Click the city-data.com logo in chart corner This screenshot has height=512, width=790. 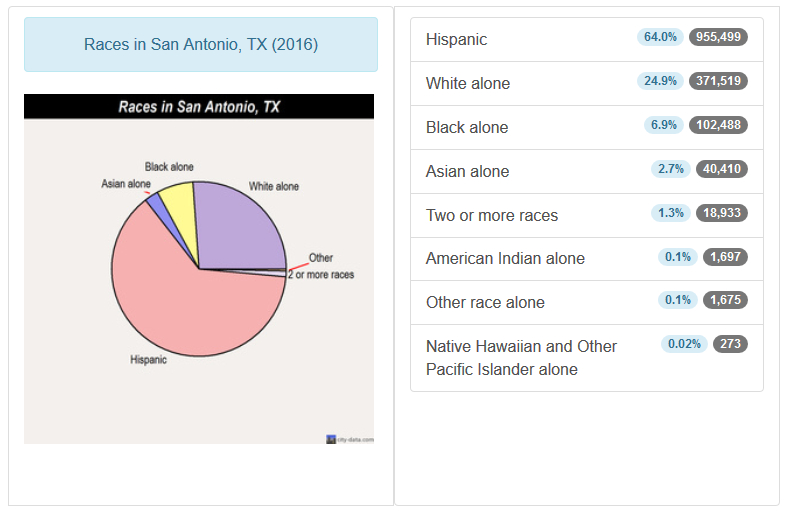click(350, 438)
